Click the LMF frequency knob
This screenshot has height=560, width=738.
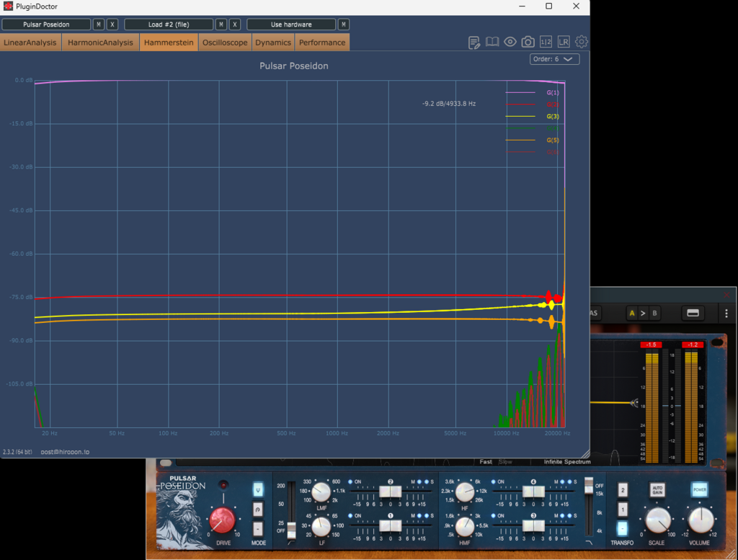tap(321, 492)
